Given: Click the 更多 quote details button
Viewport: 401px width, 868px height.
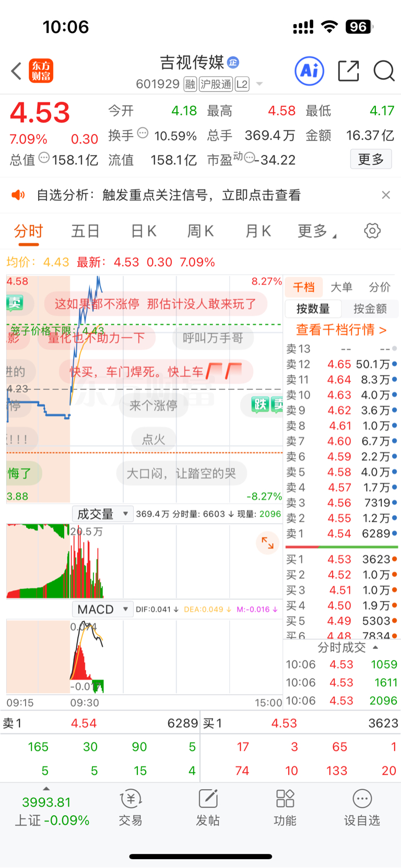Looking at the screenshot, I should (x=371, y=159).
